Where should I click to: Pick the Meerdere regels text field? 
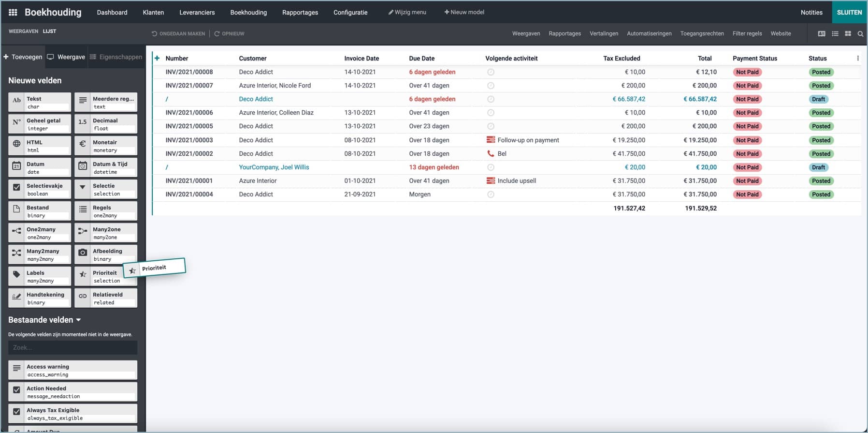[x=106, y=102]
